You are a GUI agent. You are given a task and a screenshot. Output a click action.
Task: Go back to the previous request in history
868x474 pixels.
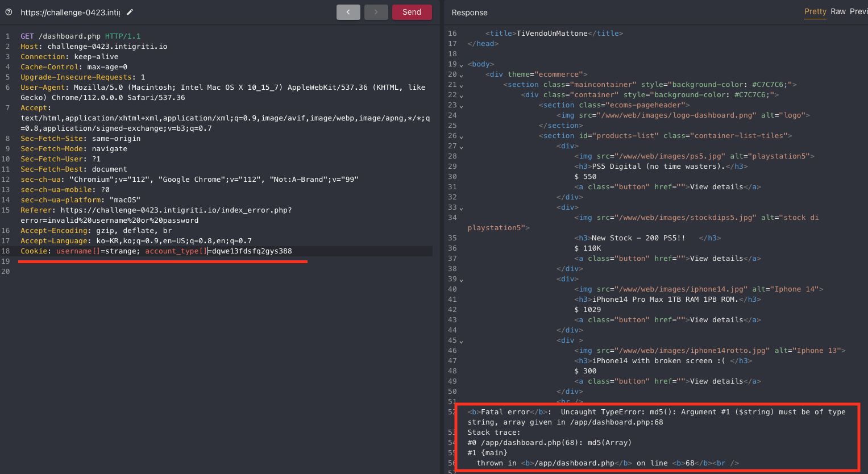click(x=348, y=12)
